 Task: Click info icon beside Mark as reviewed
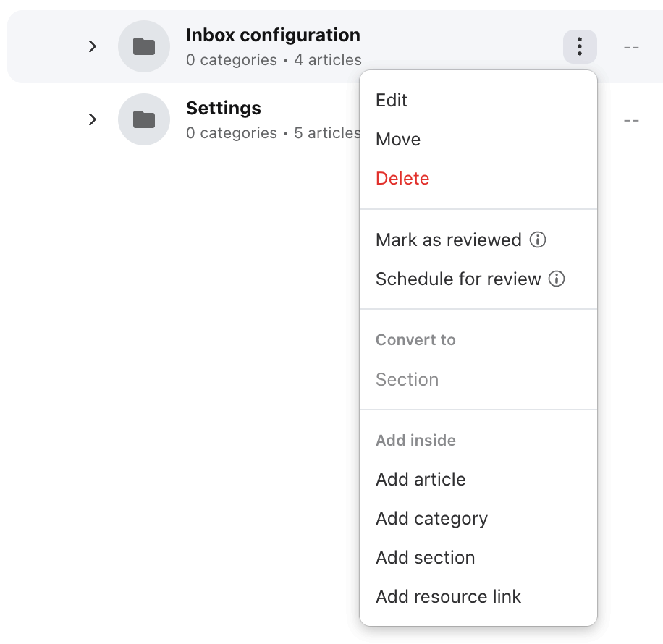point(538,240)
